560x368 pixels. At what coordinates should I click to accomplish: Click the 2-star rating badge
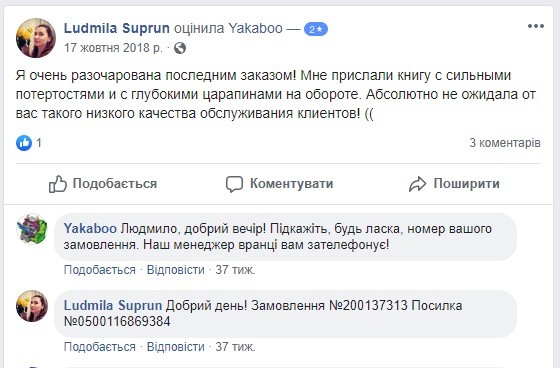(316, 29)
